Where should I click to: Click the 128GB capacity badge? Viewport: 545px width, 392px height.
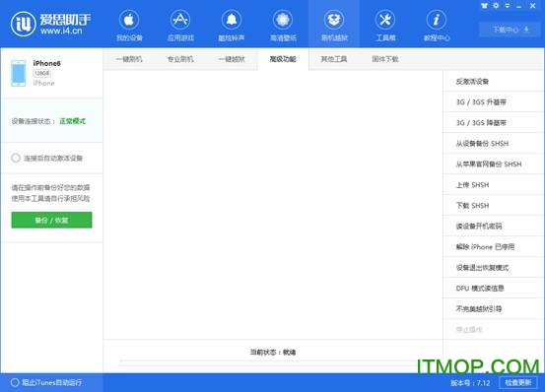click(x=42, y=73)
